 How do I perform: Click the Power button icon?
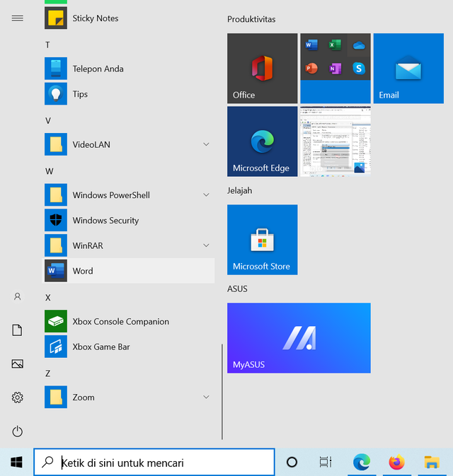[17, 431]
